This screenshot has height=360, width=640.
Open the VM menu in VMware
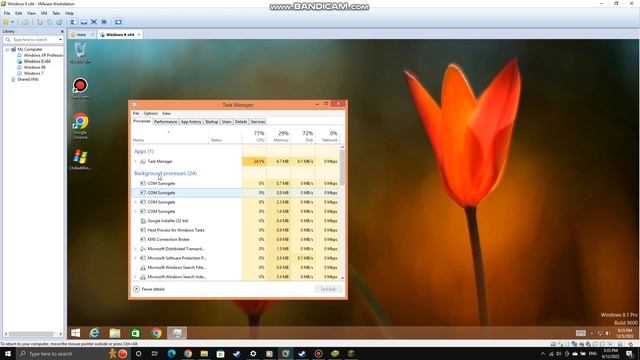pos(44,13)
